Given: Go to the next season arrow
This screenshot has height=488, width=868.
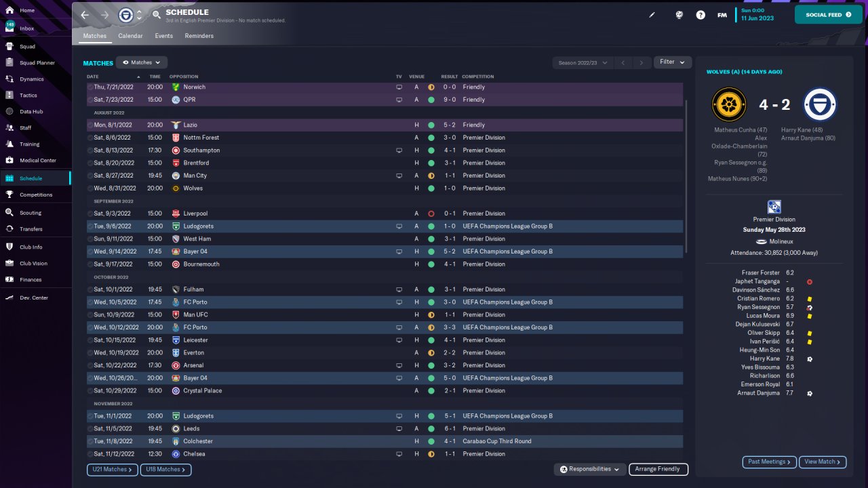Looking at the screenshot, I should (x=642, y=62).
